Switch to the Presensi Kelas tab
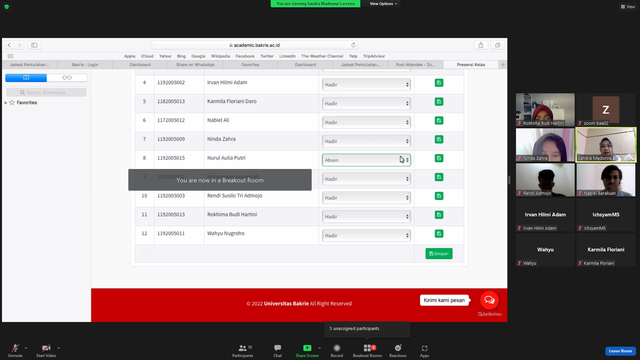The height and width of the screenshot is (360, 640). 471,64
